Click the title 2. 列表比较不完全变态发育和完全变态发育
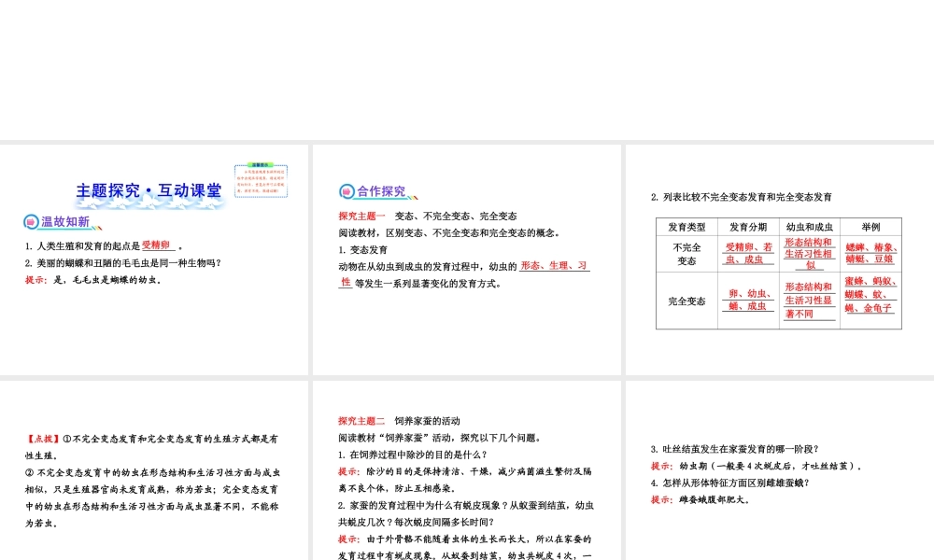Screen dimensions: 934x560 coord(741,197)
